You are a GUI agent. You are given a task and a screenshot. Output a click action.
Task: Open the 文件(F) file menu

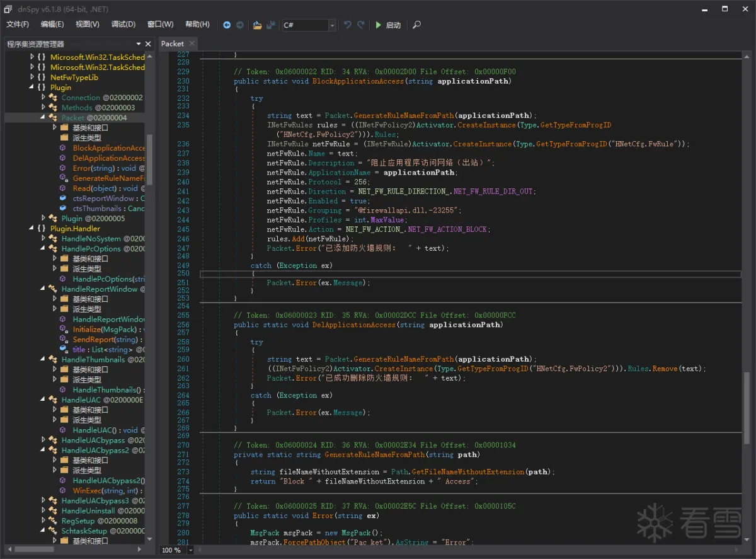[18, 25]
